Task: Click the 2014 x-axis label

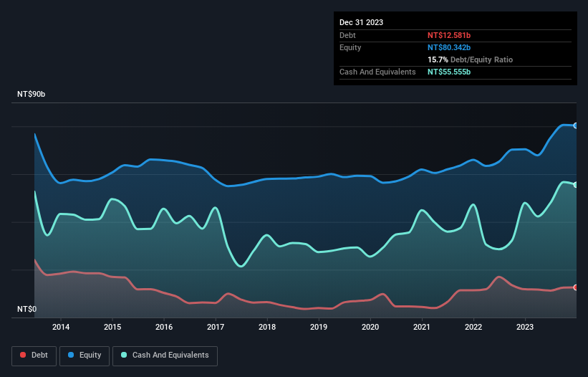Action: coord(61,327)
